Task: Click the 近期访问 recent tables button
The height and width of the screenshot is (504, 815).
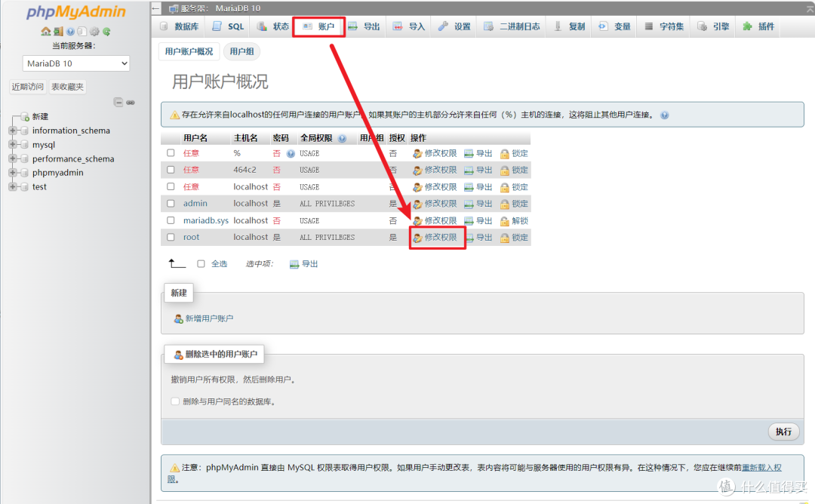Action: pos(27,86)
